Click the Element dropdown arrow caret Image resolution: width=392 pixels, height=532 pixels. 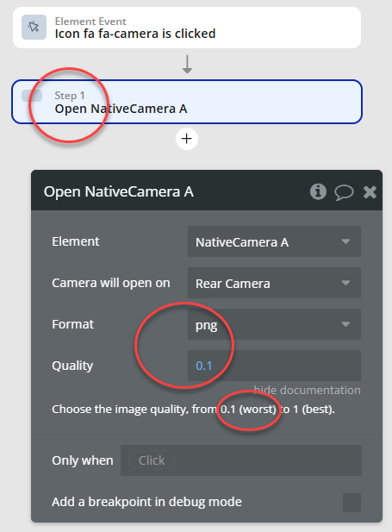pyautogui.click(x=345, y=241)
